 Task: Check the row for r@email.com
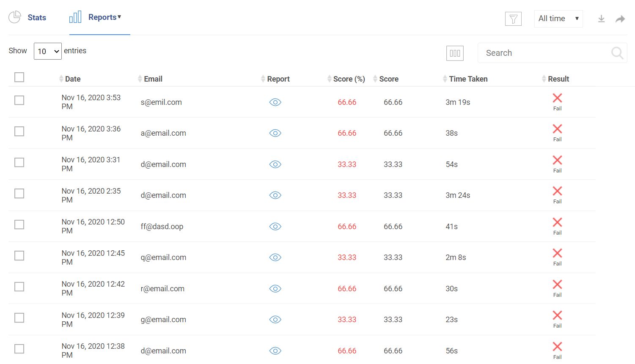(x=19, y=287)
